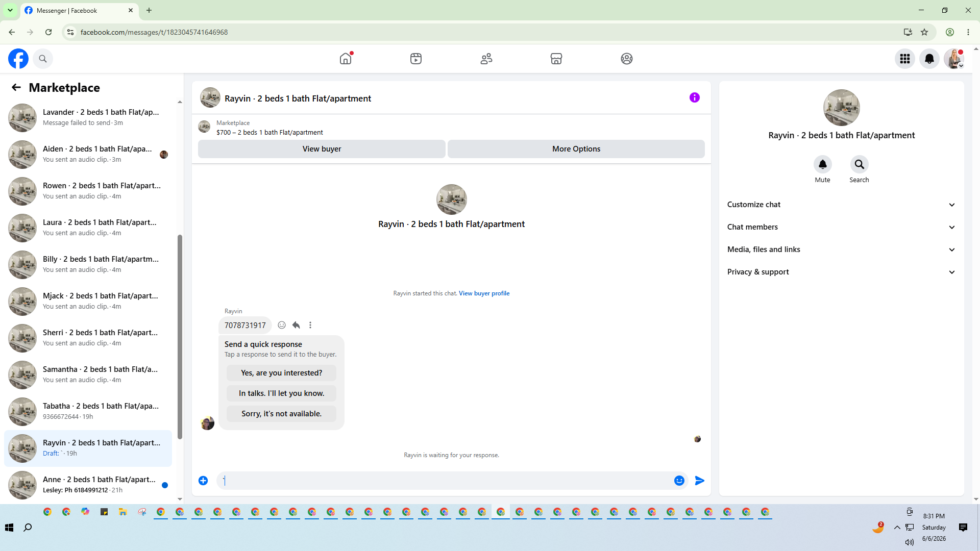This screenshot has height=551, width=980.
Task: Expand the Customize chat section
Action: pos(841,205)
